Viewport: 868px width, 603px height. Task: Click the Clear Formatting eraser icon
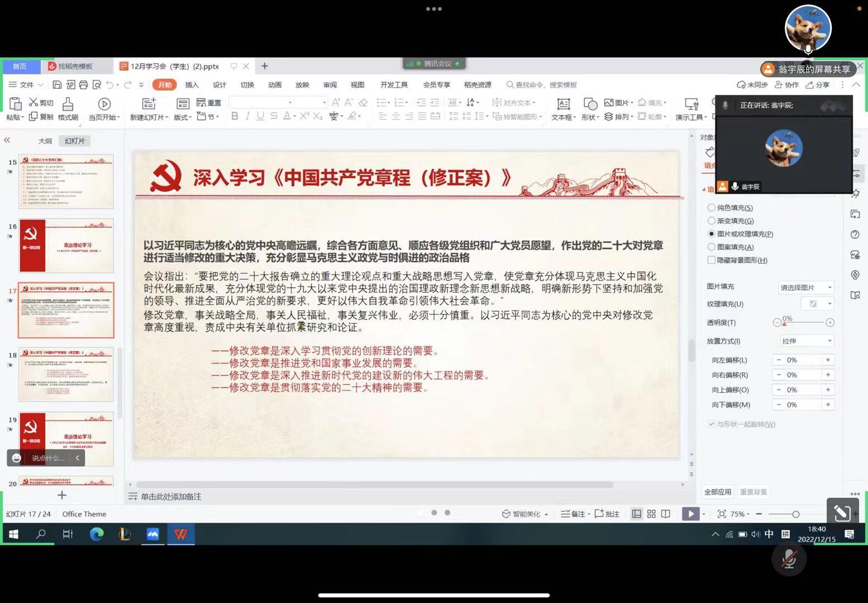363,102
